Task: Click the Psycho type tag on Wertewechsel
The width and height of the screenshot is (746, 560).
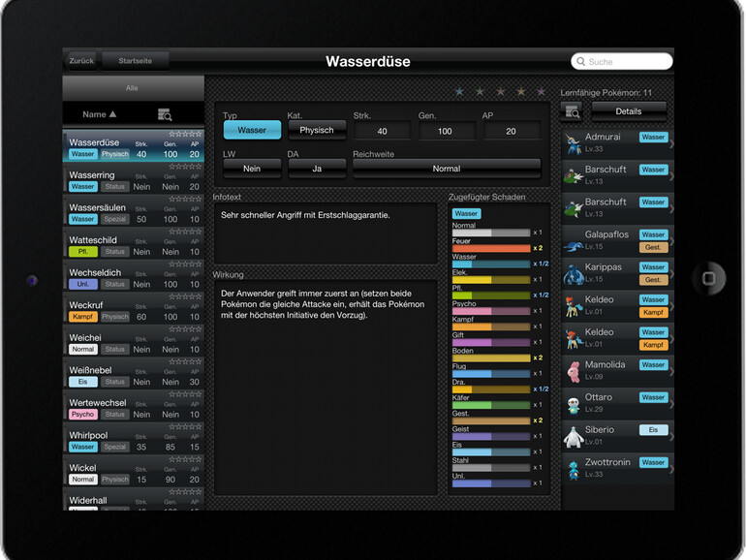Action: pos(82,414)
